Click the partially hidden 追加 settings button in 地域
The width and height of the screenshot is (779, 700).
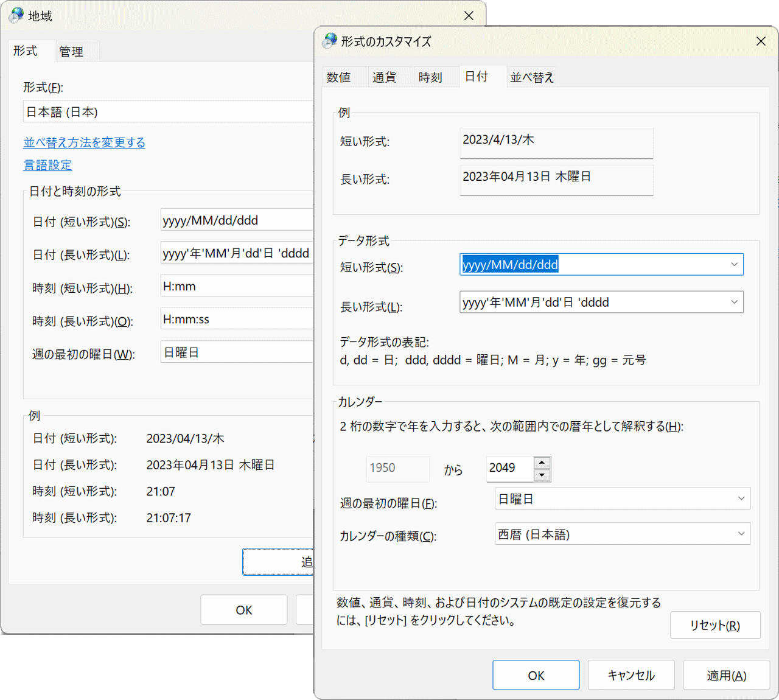(278, 562)
